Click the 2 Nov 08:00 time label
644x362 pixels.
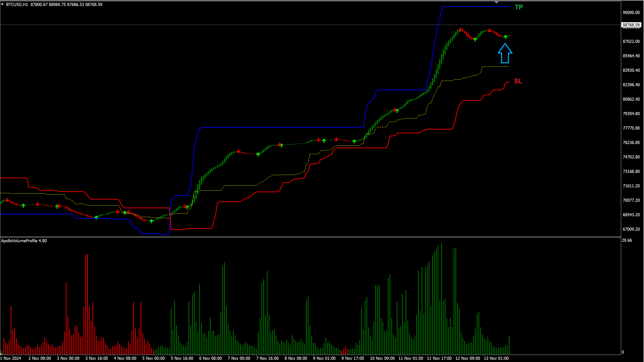pyautogui.click(x=40, y=358)
